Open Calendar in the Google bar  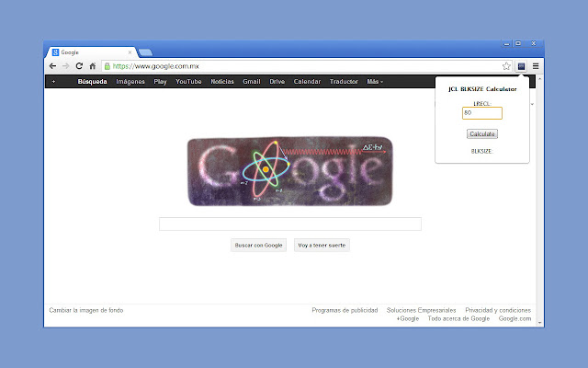point(307,82)
